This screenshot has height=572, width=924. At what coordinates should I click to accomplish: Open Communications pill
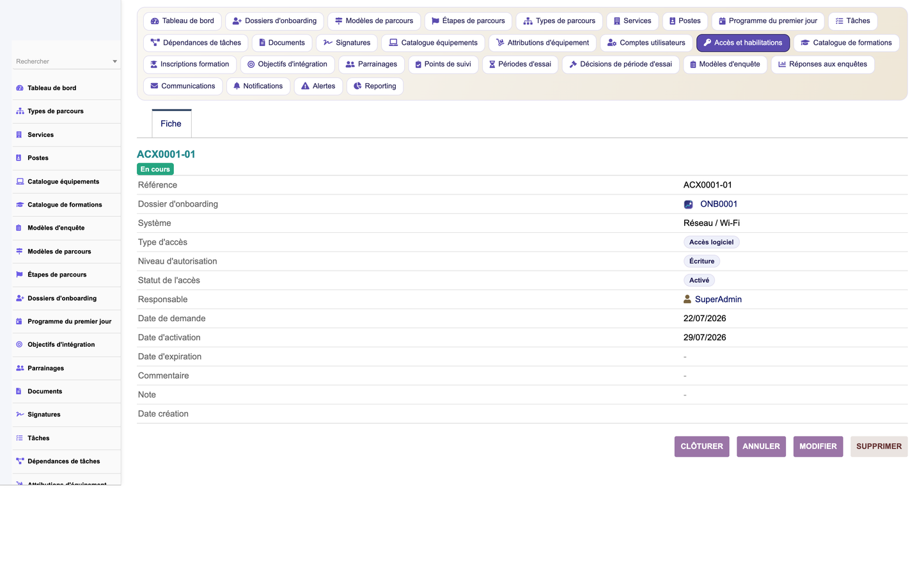click(183, 86)
